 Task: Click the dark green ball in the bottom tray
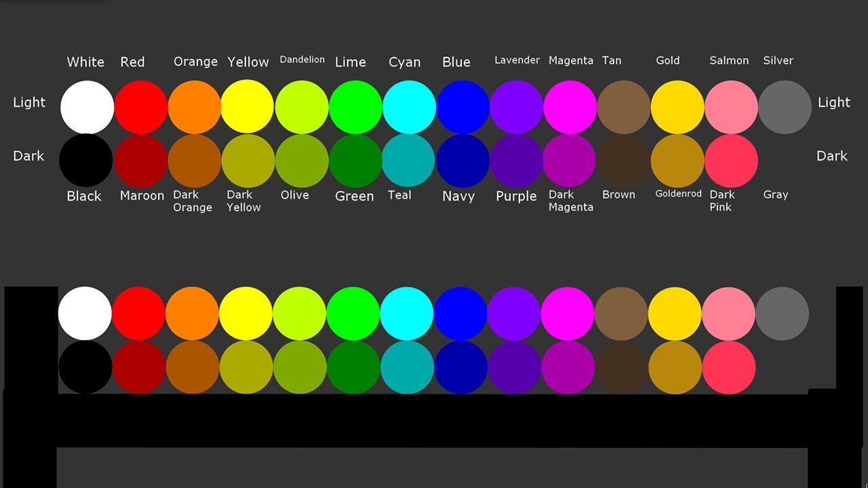(353, 367)
